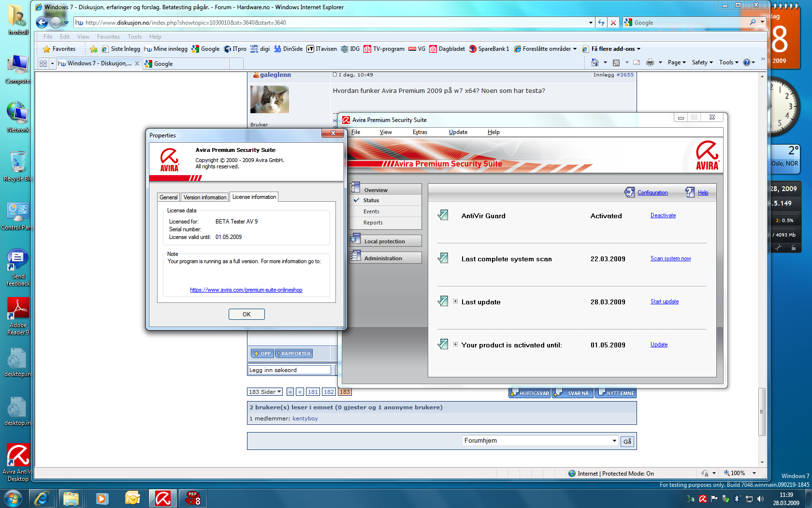This screenshot has height=508, width=812.
Task: Switch to General tab in Properties
Action: tap(169, 197)
